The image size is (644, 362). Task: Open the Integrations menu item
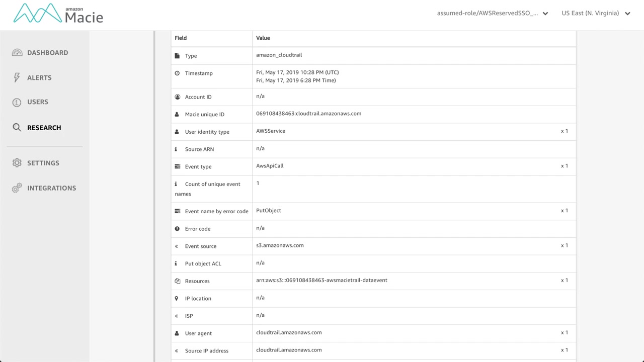pos(51,188)
